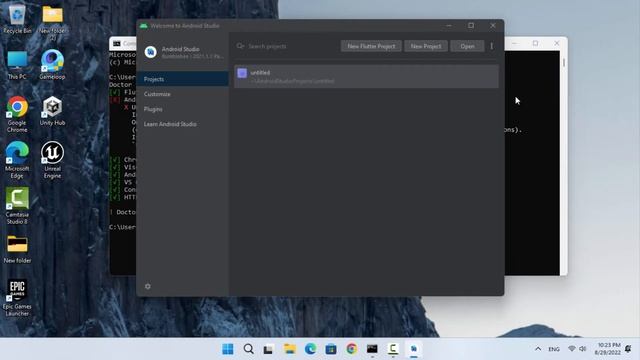Select the New folder icon above Epic Games
This screenshot has width=640, height=360.
click(x=17, y=249)
